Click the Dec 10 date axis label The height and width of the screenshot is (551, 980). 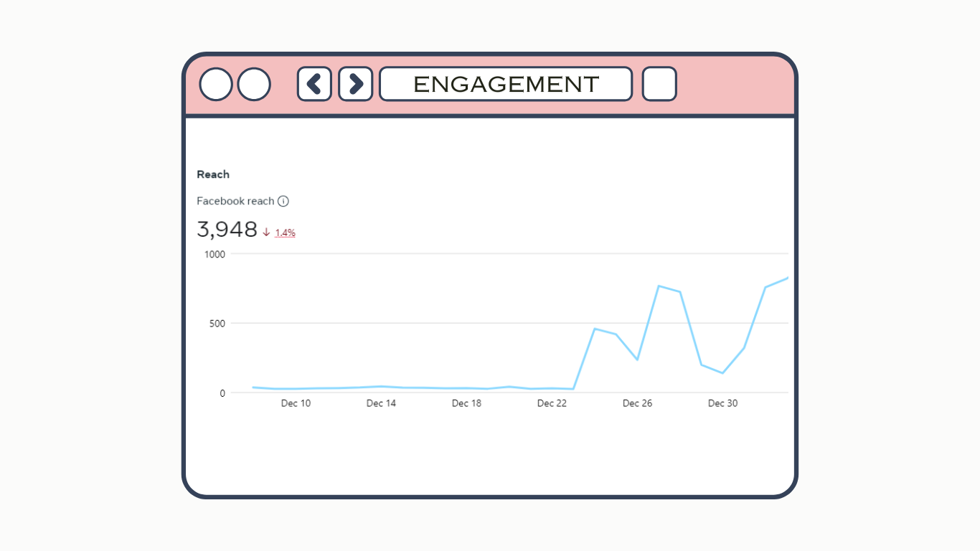click(296, 403)
